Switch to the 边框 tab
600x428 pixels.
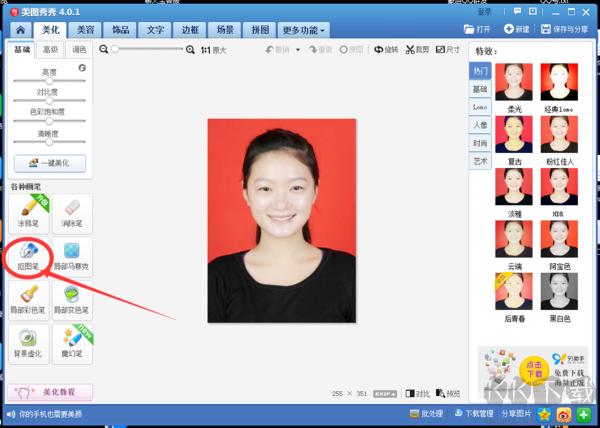click(x=190, y=30)
